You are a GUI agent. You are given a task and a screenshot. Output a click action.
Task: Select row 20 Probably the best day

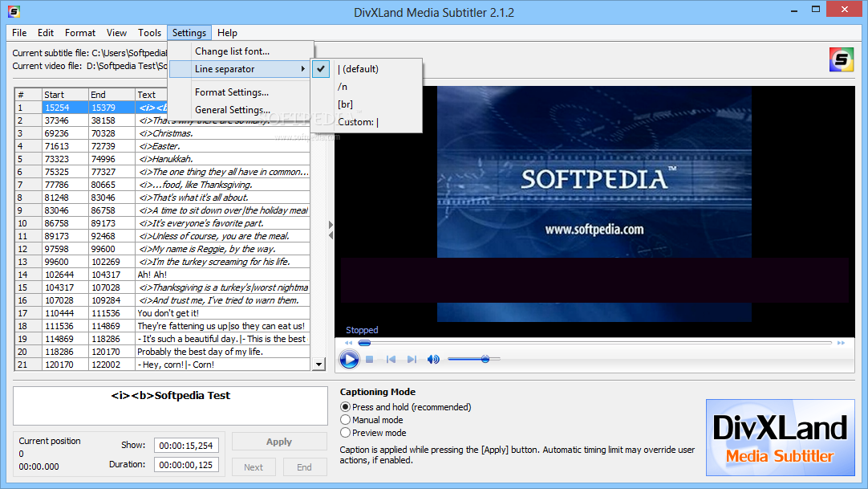[x=162, y=352]
